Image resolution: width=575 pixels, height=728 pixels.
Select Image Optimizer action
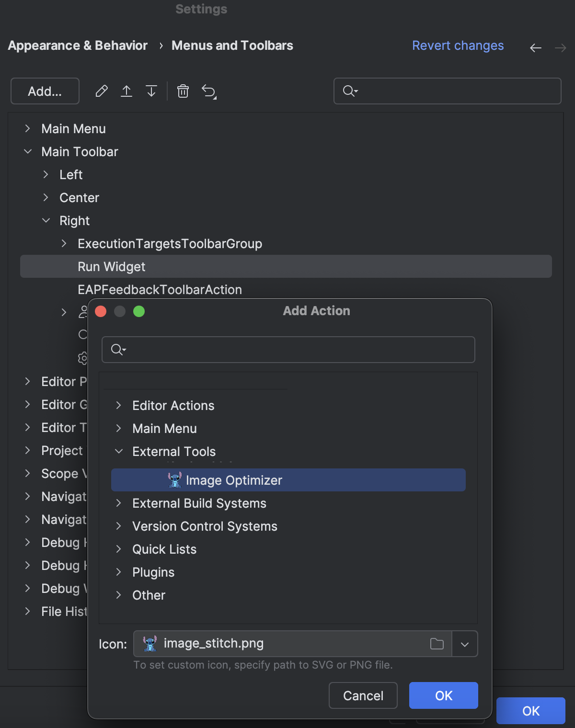pyautogui.click(x=288, y=480)
